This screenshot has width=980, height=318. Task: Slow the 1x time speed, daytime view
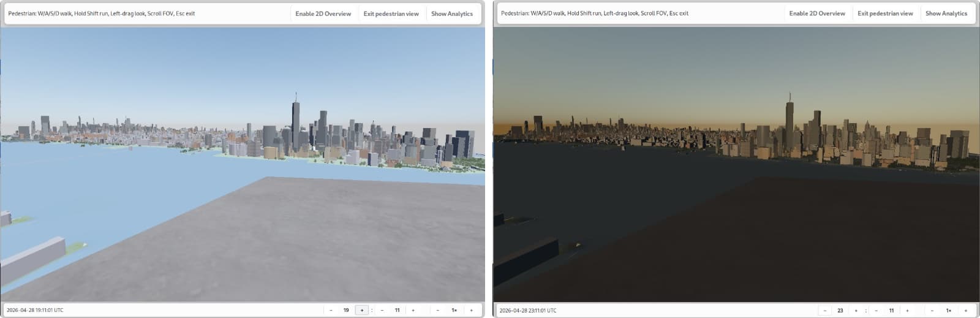click(x=437, y=310)
